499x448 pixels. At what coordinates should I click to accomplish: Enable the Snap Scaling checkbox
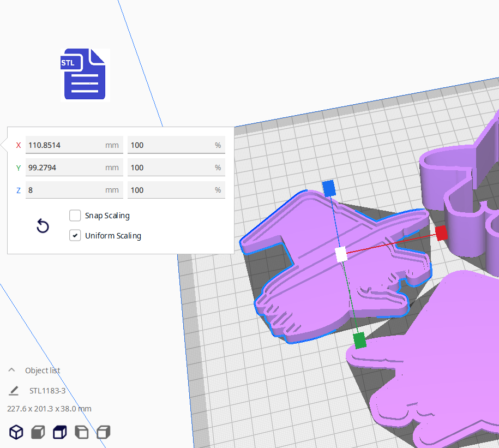[x=75, y=216]
